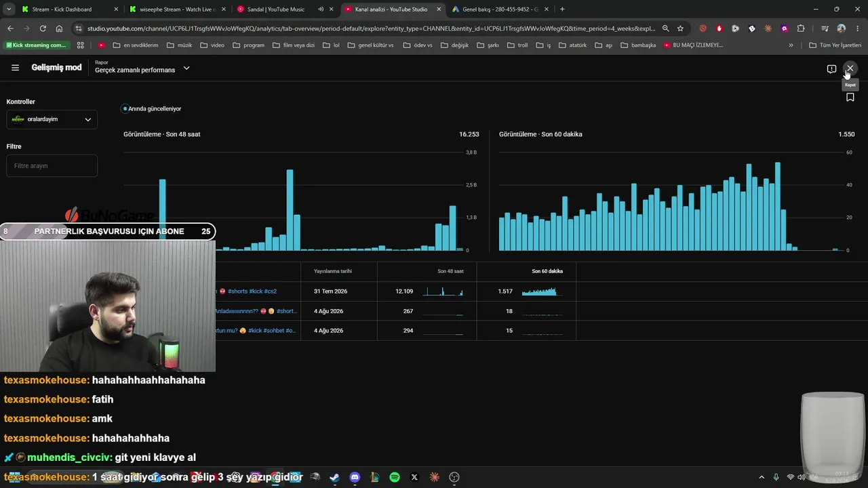Open the Chrome profile avatar
This screenshot has height=488, width=868.
(842, 28)
